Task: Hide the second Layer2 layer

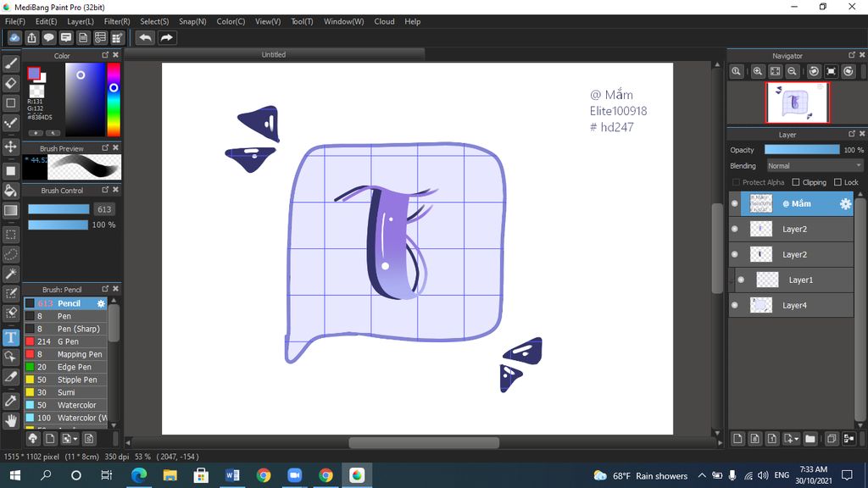Action: 735,254
